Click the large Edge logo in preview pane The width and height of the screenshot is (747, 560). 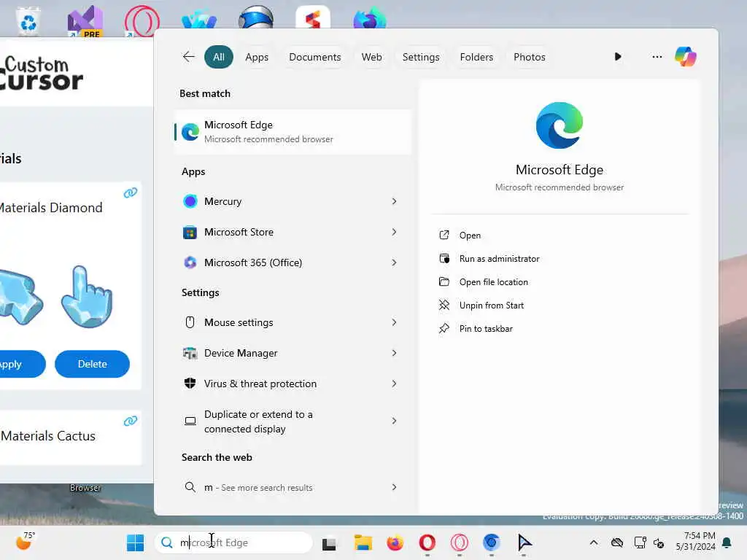(x=560, y=125)
